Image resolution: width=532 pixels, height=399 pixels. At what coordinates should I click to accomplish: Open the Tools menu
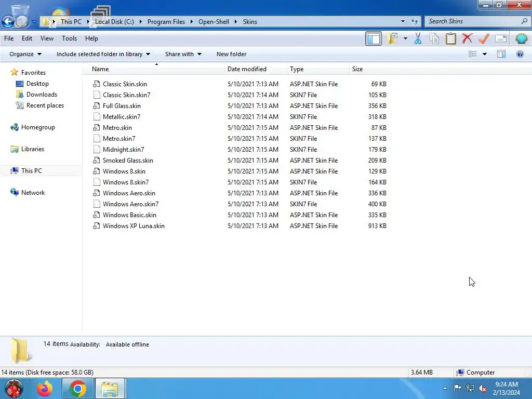pos(69,38)
